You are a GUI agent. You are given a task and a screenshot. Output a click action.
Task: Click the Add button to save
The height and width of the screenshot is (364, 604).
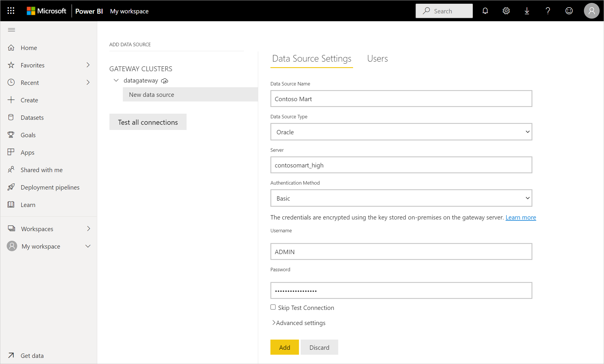point(284,348)
